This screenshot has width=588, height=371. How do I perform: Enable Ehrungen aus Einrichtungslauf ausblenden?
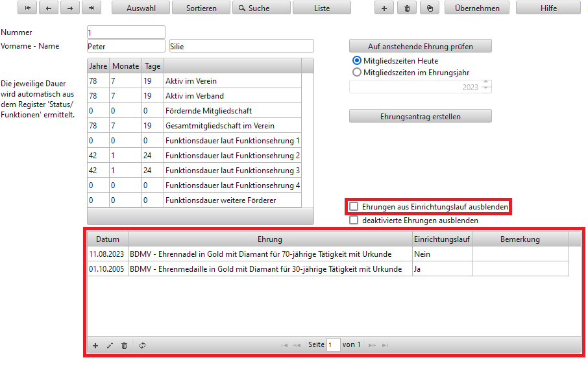pyautogui.click(x=354, y=206)
